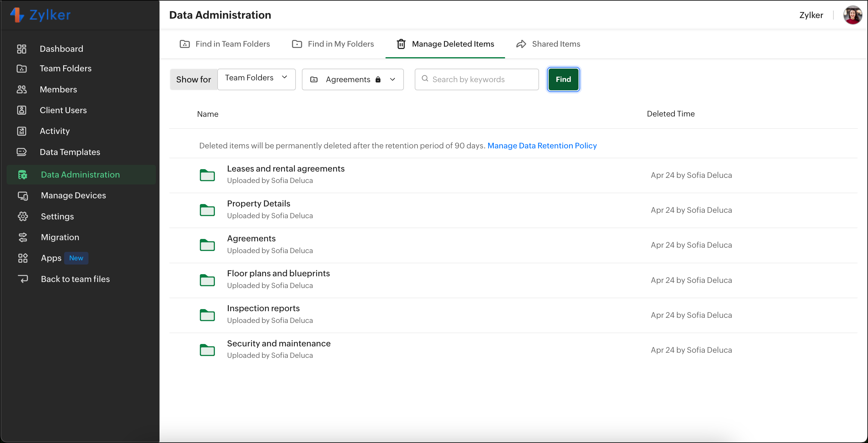
Task: Click the Members people icon
Action: (22, 89)
